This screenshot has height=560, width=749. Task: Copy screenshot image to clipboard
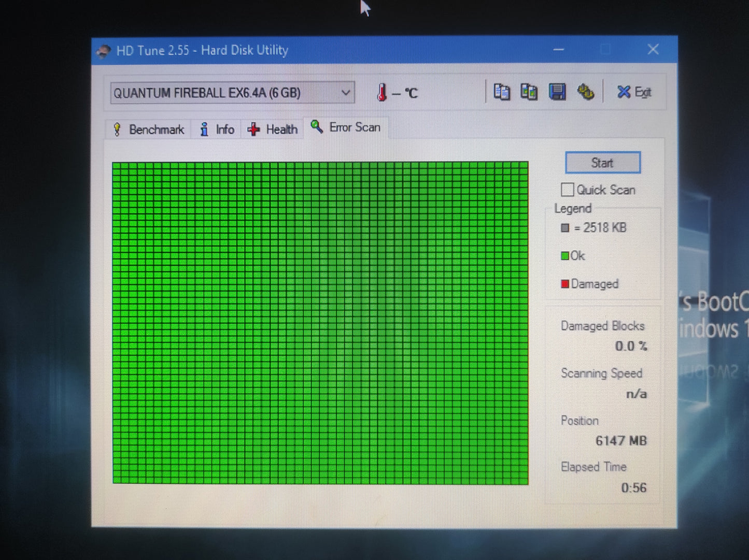[x=529, y=91]
